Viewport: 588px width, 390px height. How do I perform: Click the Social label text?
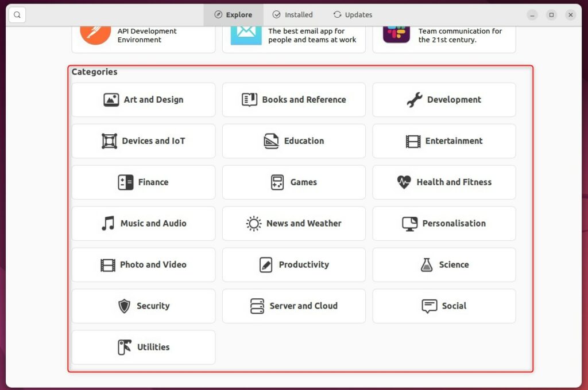pyautogui.click(x=454, y=306)
